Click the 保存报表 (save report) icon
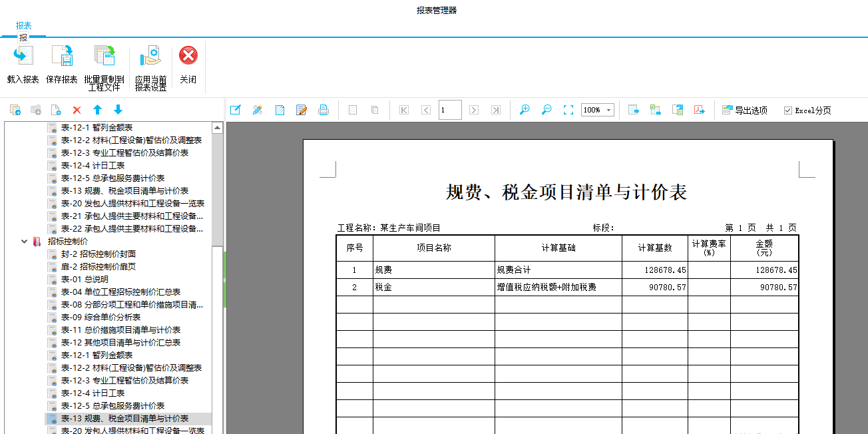The width and height of the screenshot is (868, 434). pos(62,56)
